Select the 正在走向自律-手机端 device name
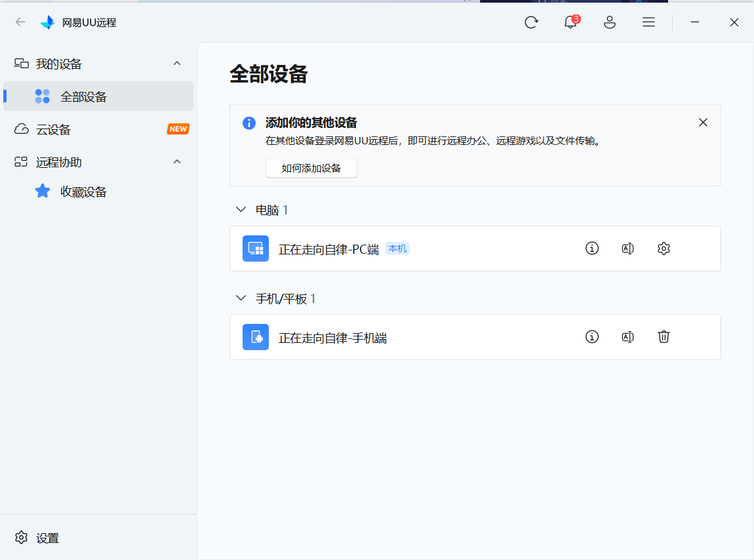The height and width of the screenshot is (560, 754). [333, 338]
